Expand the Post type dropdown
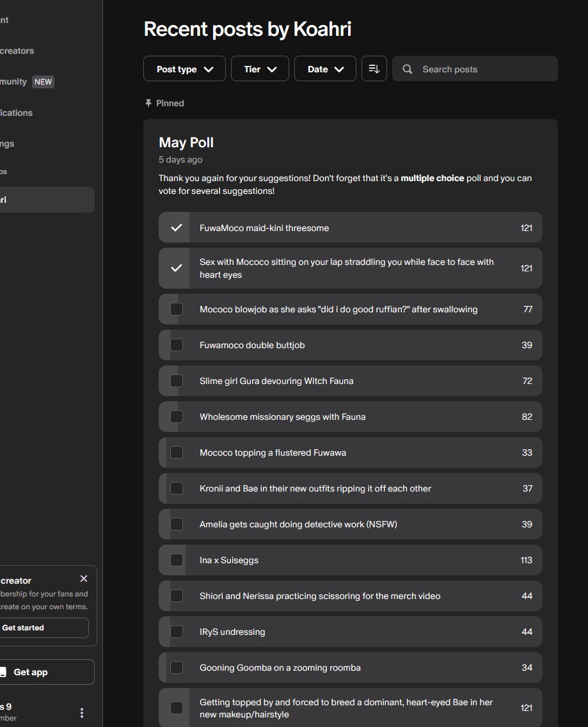This screenshot has width=588, height=727. coord(184,69)
